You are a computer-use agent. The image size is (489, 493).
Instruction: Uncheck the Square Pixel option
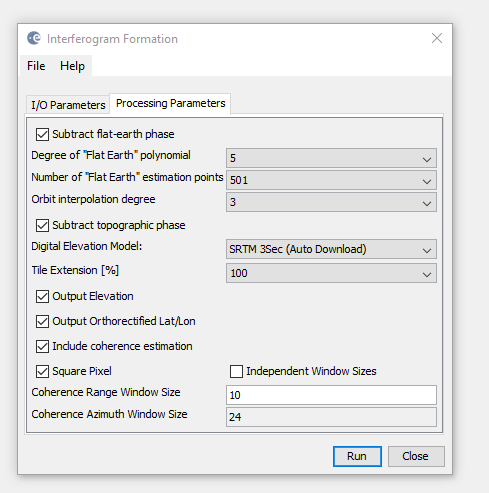(42, 371)
